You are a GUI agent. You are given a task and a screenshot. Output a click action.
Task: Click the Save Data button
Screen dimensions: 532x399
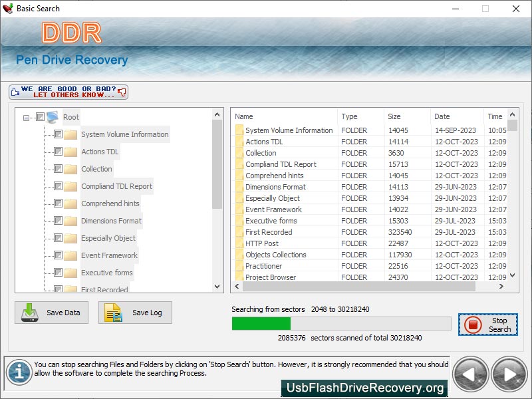(x=52, y=313)
